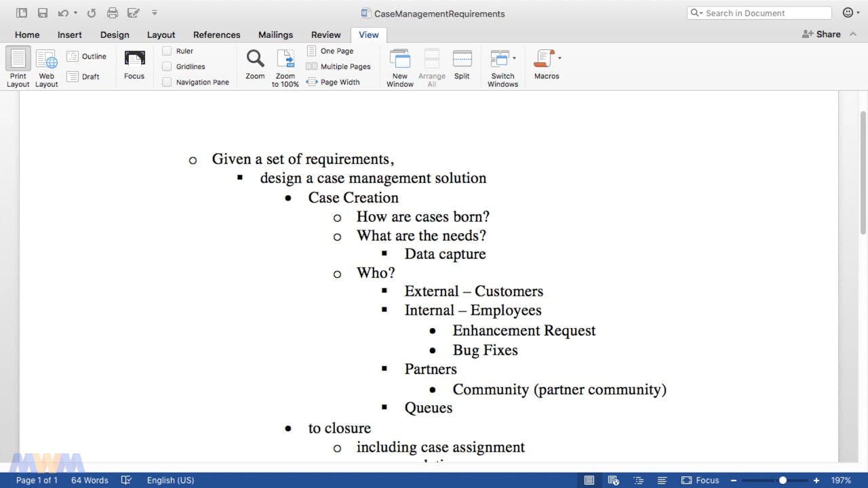Click the Redo/Repeat icon

coord(92,13)
